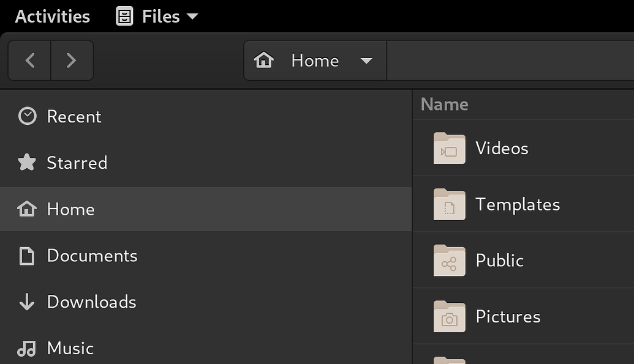Image resolution: width=634 pixels, height=364 pixels.
Task: Open the Files application menu arrow
Action: click(x=192, y=17)
